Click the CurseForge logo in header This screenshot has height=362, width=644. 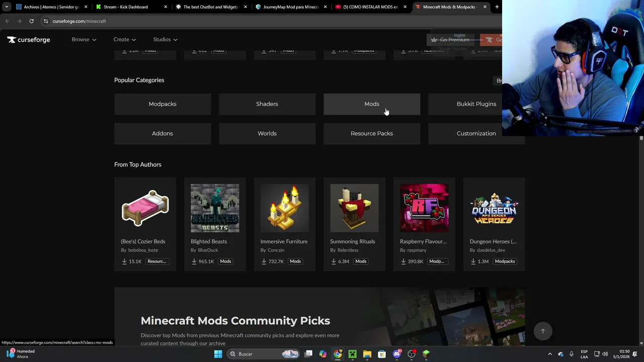29,40
